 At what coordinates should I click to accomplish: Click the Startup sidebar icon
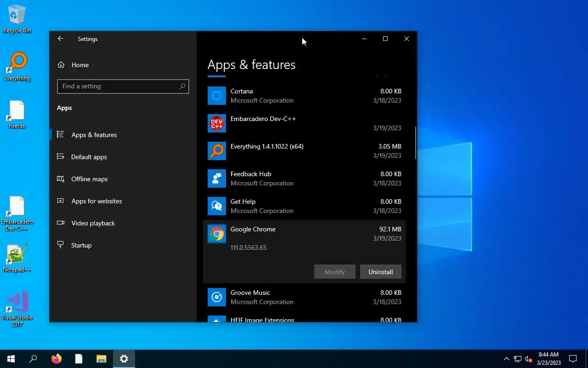click(60, 245)
